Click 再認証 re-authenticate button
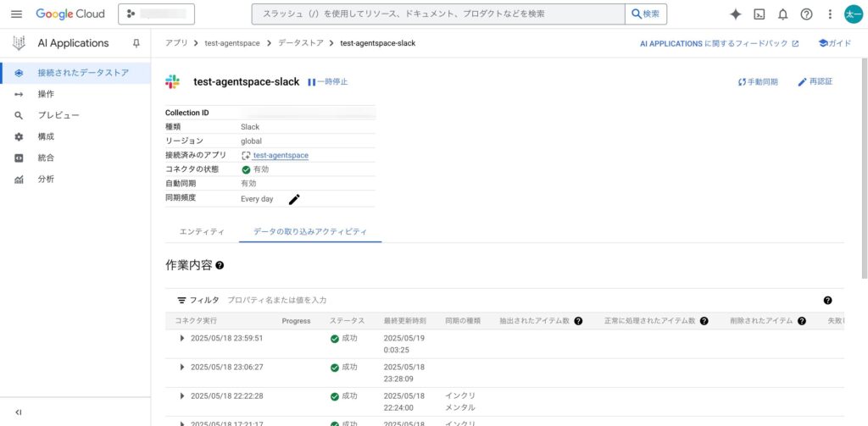The image size is (868, 426). click(815, 82)
